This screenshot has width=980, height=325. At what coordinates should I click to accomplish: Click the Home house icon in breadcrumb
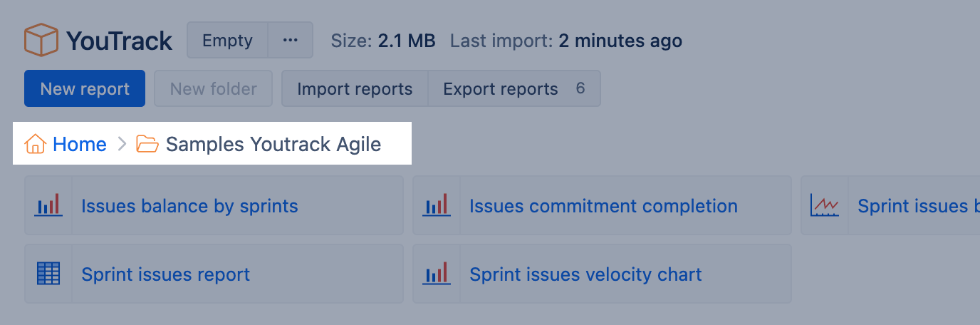[x=35, y=144]
